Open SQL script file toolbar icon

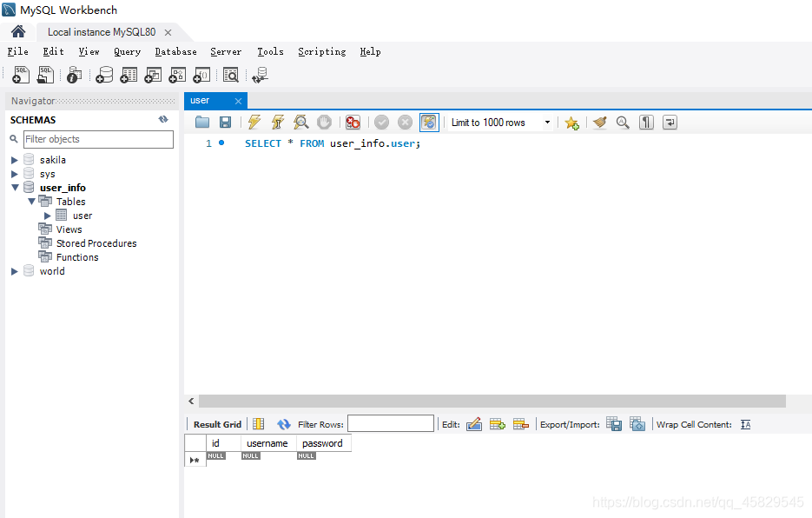coord(45,76)
